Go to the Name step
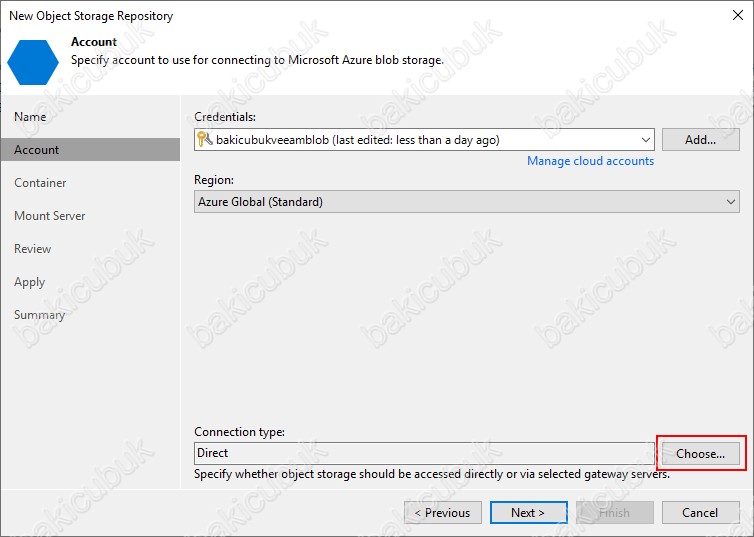Screen dimensions: 754x537 pos(30,117)
